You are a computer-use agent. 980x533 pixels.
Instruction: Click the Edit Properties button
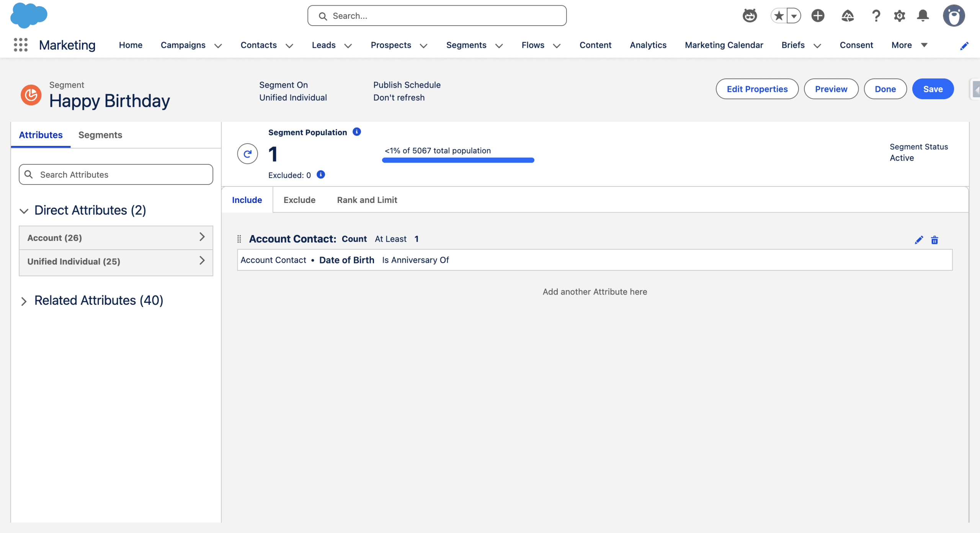pos(757,89)
